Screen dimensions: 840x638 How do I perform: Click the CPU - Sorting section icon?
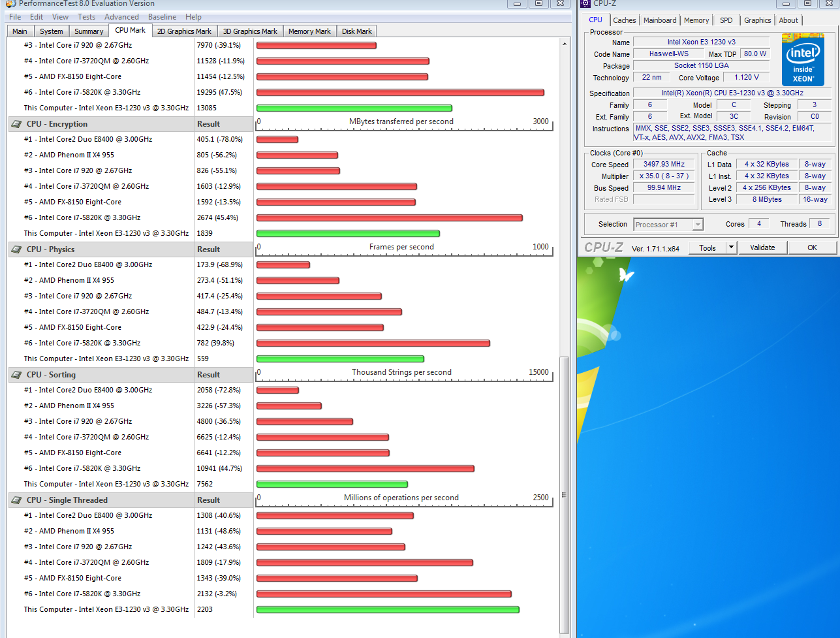(16, 375)
